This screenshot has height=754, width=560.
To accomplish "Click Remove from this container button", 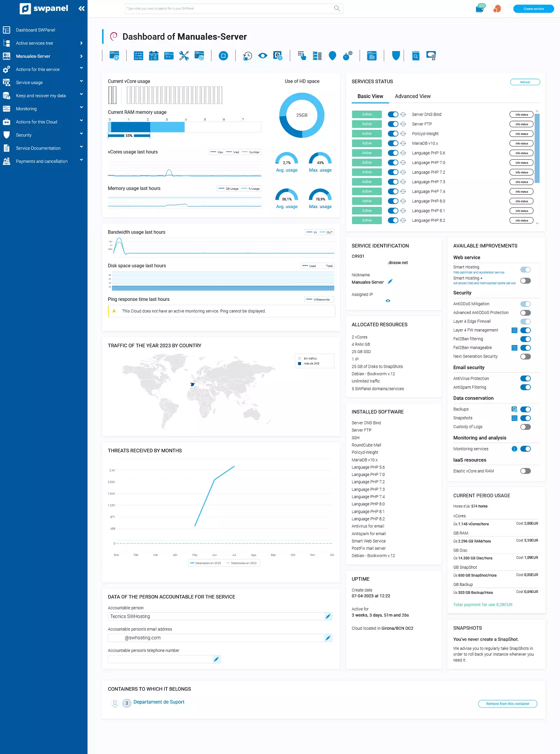I will 507,704.
